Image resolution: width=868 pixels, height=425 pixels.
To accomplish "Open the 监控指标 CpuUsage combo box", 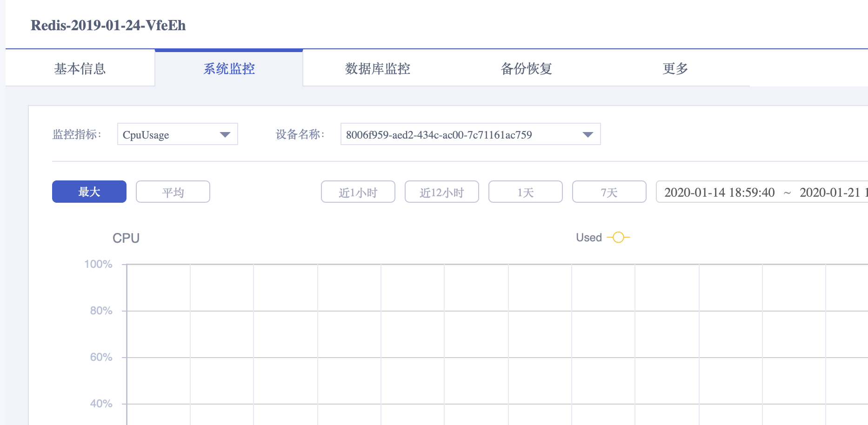I will pyautogui.click(x=178, y=134).
